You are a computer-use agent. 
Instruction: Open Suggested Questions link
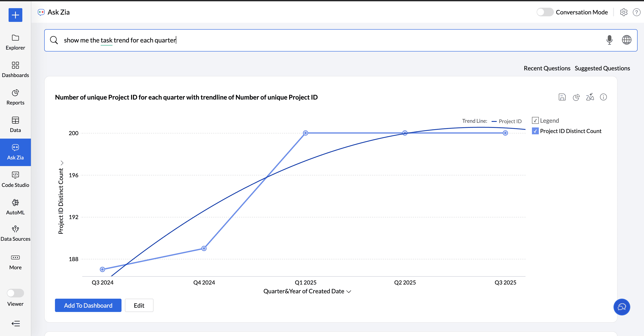click(x=602, y=68)
